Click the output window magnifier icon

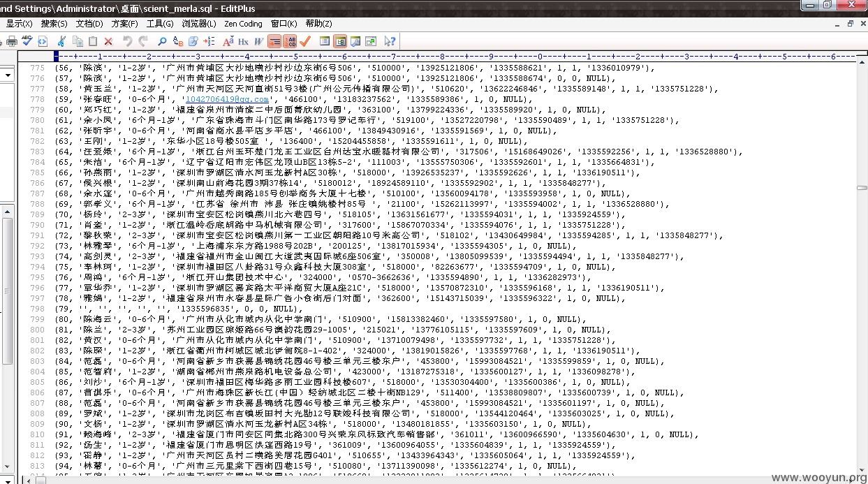tap(355, 41)
